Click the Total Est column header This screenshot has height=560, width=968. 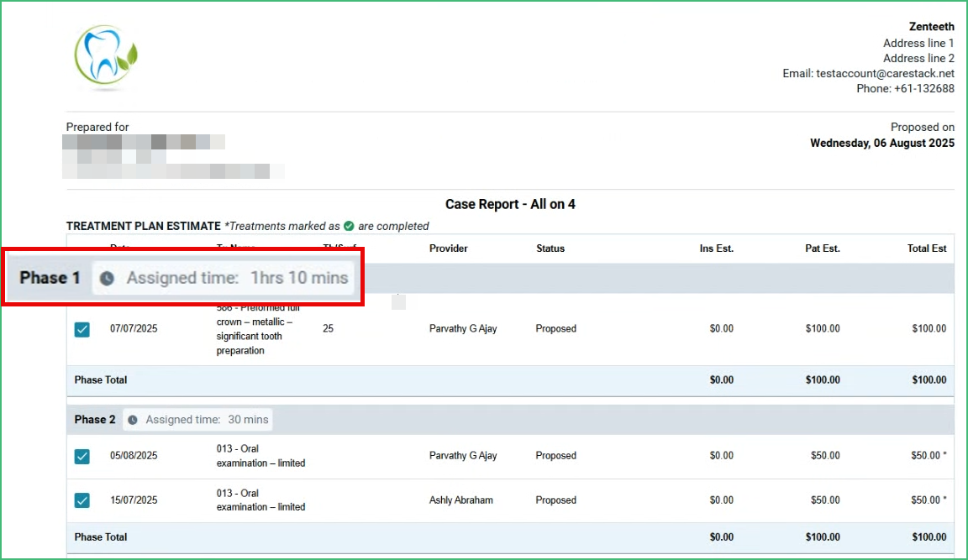coord(927,249)
